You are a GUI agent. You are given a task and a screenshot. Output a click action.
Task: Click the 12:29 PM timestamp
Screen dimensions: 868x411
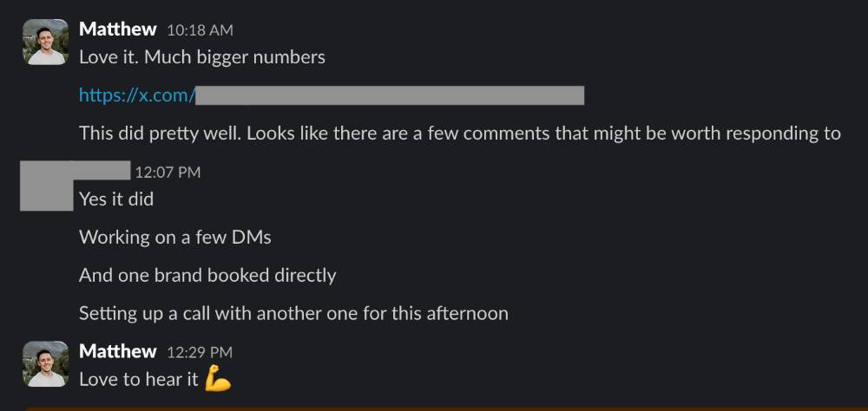tap(200, 352)
